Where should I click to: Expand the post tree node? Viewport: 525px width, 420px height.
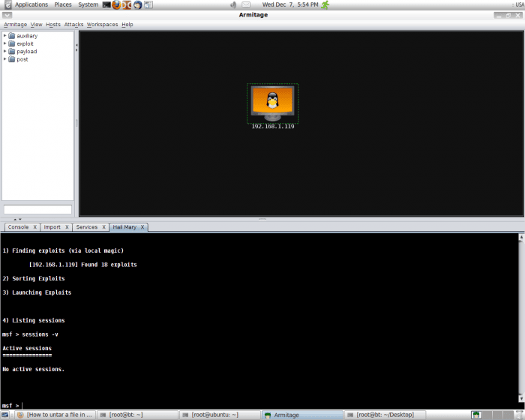[x=4, y=59]
